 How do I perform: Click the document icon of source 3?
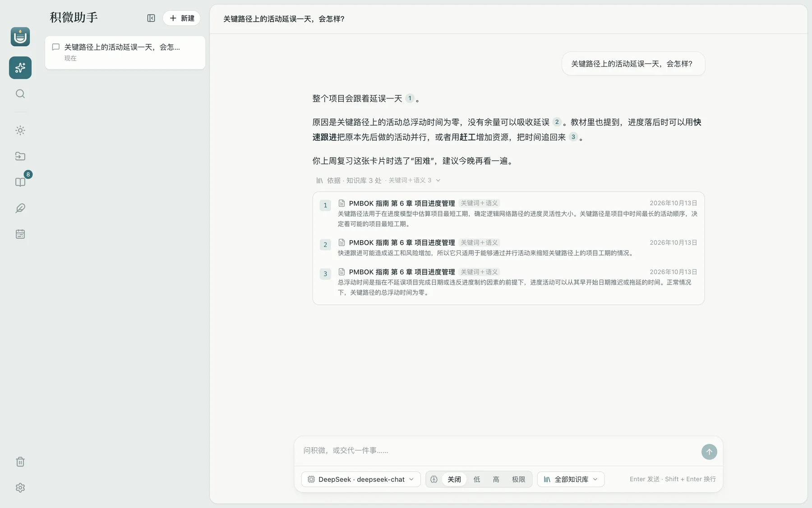coord(341,272)
